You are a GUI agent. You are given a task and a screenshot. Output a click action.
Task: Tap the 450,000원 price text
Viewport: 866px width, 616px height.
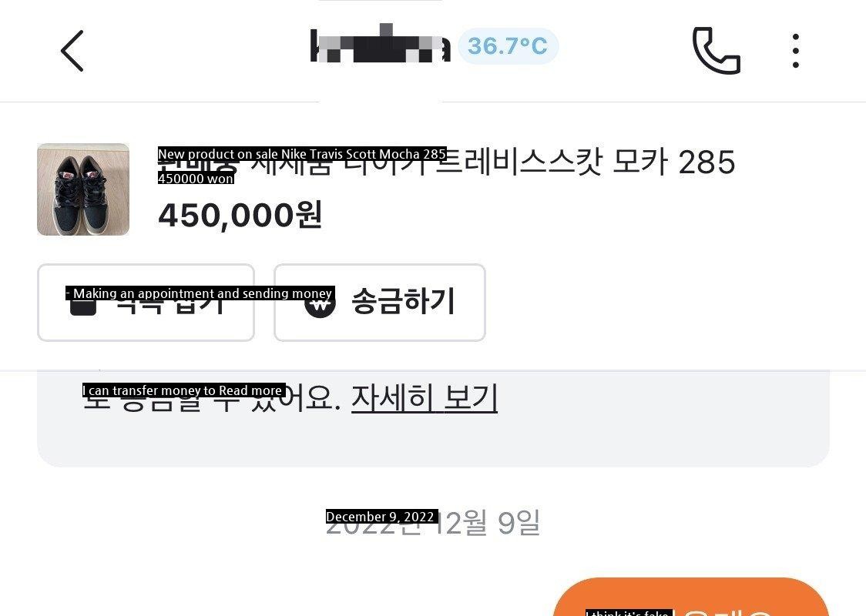pos(240,216)
